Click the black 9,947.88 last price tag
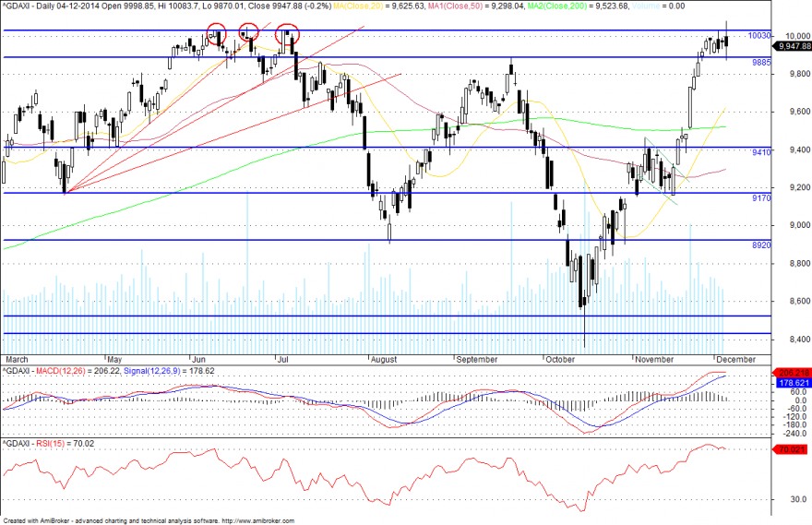 pyautogui.click(x=794, y=46)
